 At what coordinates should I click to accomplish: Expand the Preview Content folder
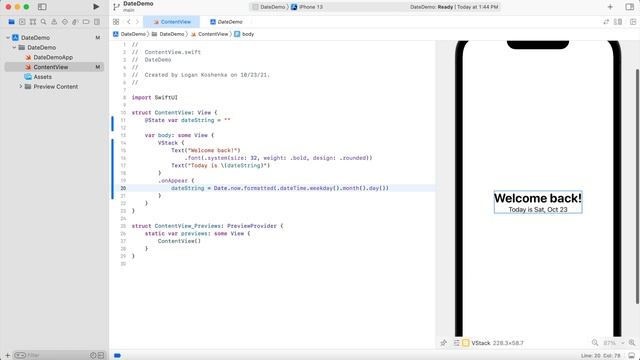(20, 87)
